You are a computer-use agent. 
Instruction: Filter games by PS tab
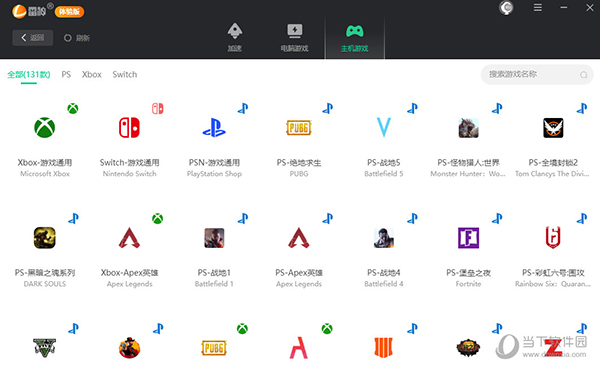coord(66,74)
